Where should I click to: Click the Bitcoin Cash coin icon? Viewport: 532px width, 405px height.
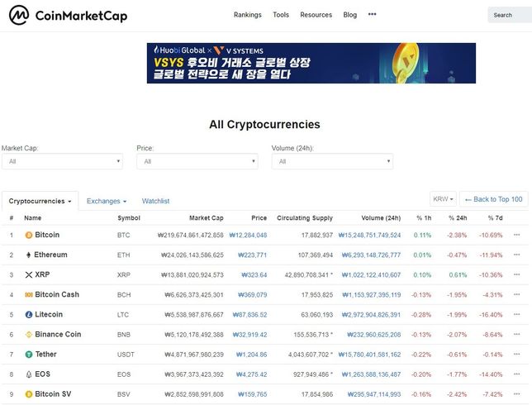click(29, 294)
